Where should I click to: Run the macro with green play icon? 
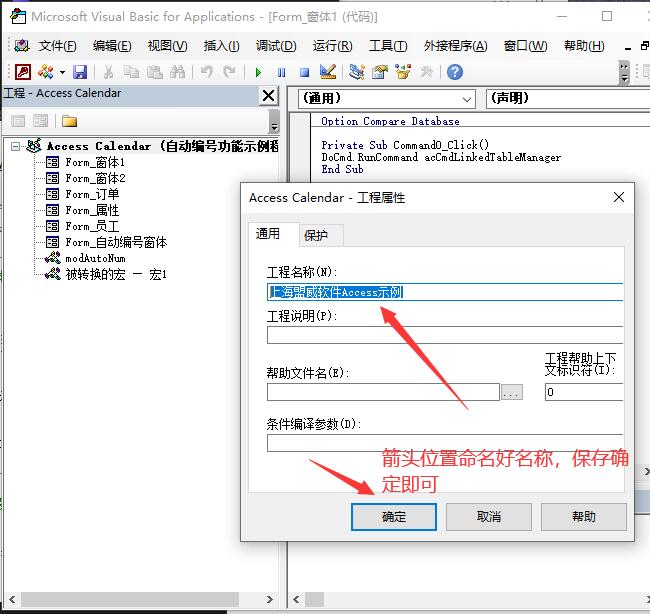258,73
